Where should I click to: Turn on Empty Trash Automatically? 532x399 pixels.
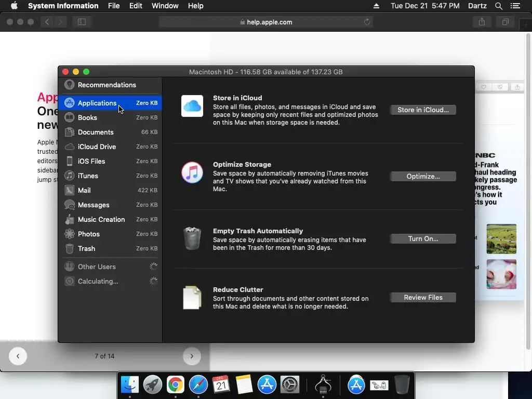pos(423,239)
